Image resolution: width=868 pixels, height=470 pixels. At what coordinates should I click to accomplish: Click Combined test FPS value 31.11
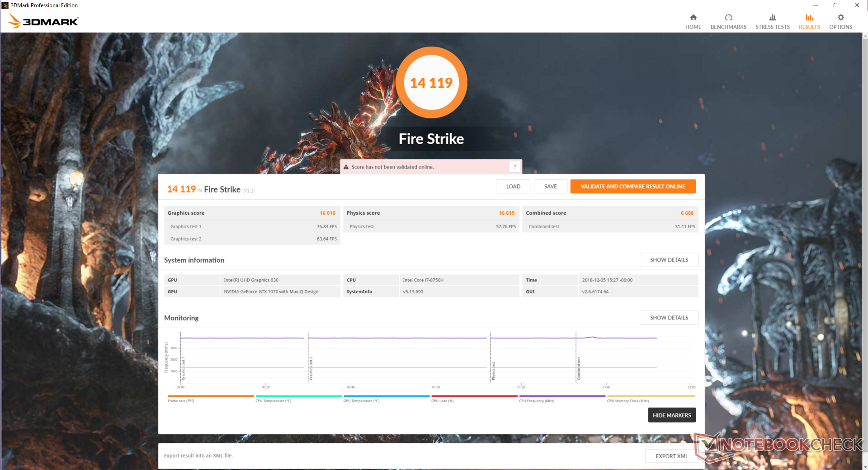tap(685, 227)
